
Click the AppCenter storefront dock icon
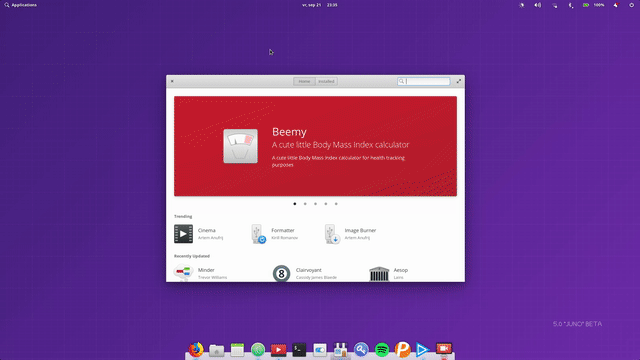tap(340, 350)
